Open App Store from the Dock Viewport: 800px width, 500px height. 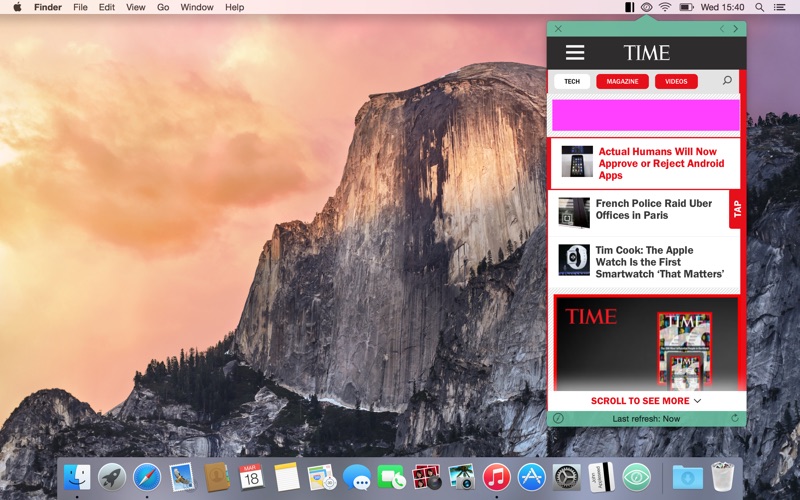532,478
